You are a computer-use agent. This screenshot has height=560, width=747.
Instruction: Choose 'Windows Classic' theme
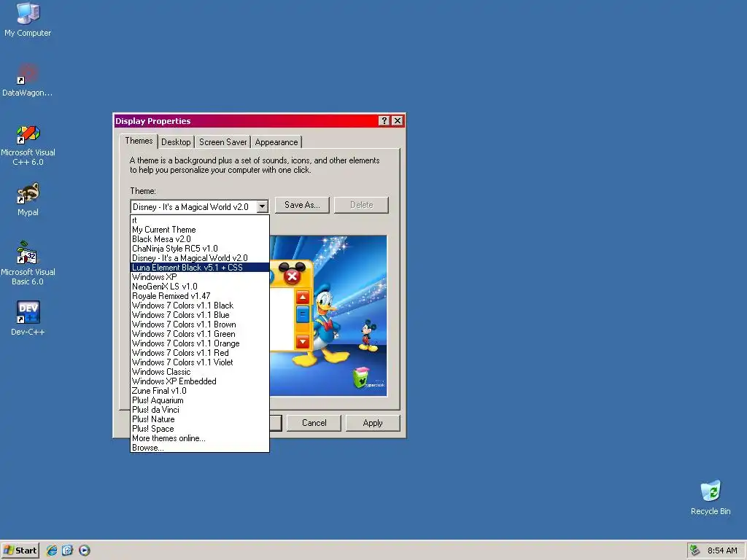(200, 372)
